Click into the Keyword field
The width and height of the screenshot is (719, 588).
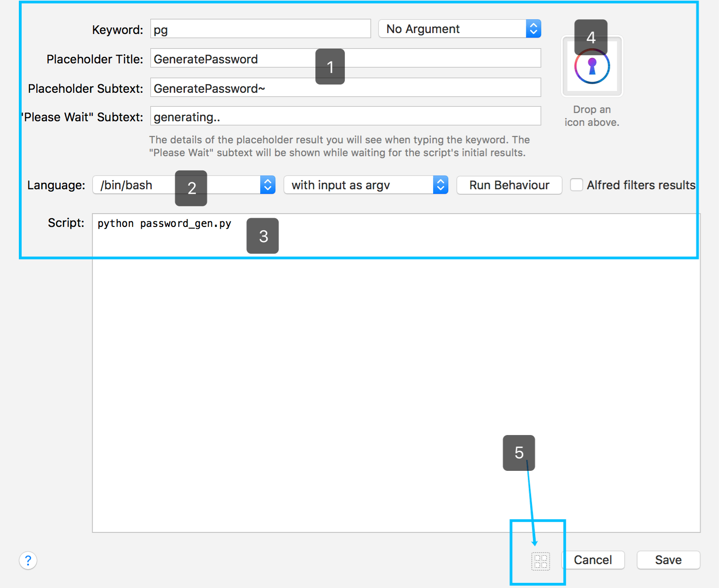261,29
